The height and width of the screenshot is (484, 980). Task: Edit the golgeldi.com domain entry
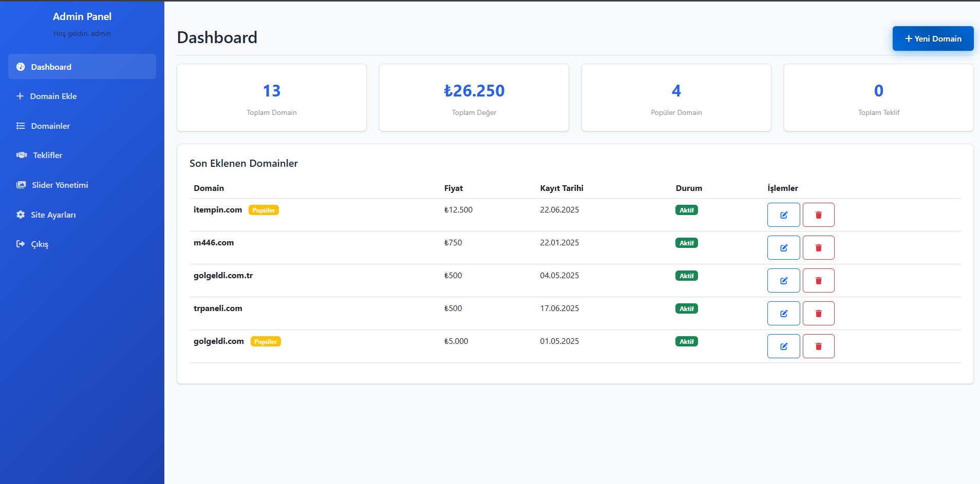tap(783, 346)
